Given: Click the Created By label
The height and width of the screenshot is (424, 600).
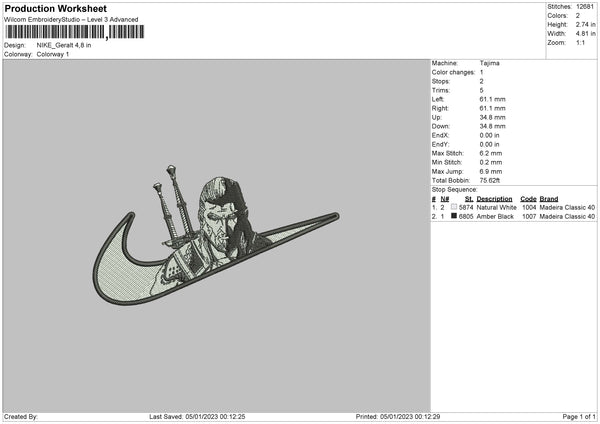Looking at the screenshot, I should [21, 417].
